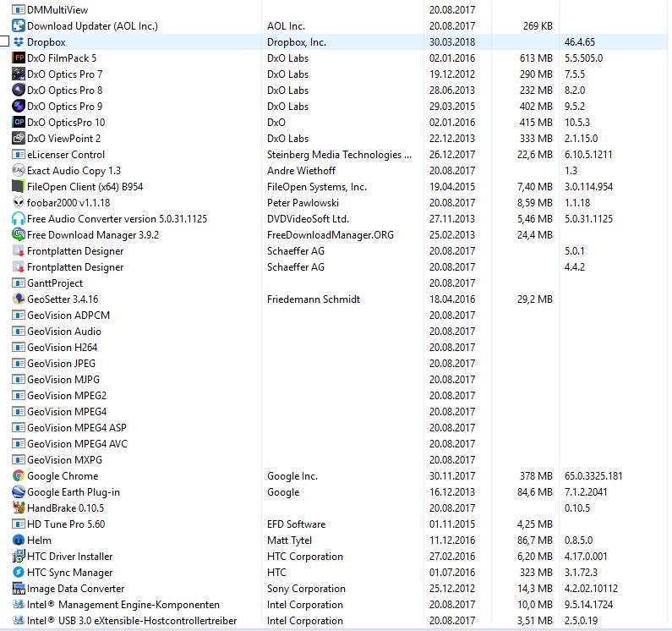
Task: Select GeoVision MPEG2 entry
Action: [x=67, y=396]
